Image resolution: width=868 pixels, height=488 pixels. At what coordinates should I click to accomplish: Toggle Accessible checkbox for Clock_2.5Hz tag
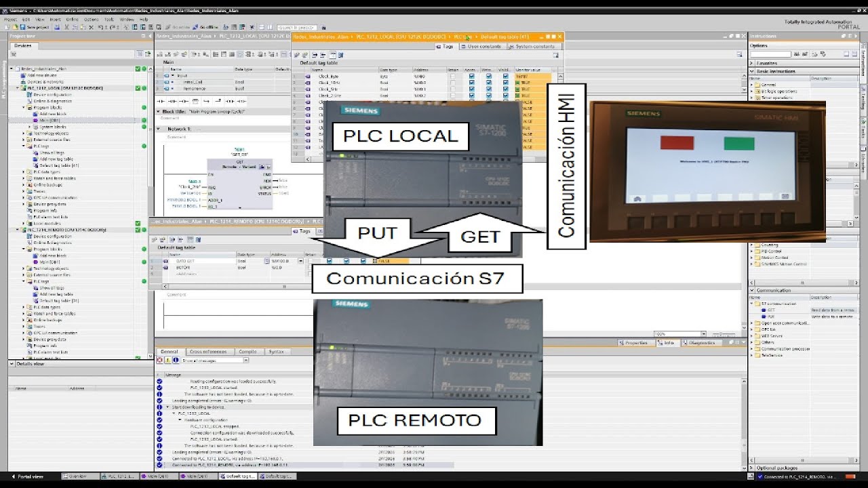click(472, 96)
